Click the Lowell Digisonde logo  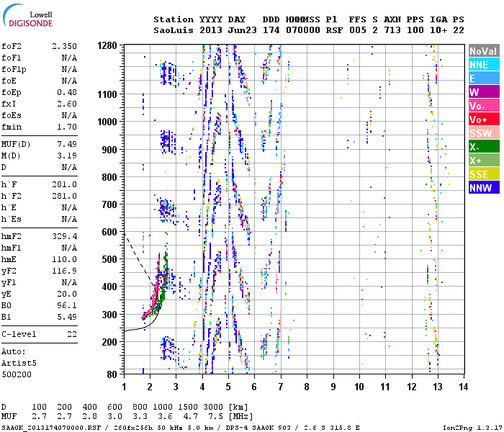(x=28, y=15)
